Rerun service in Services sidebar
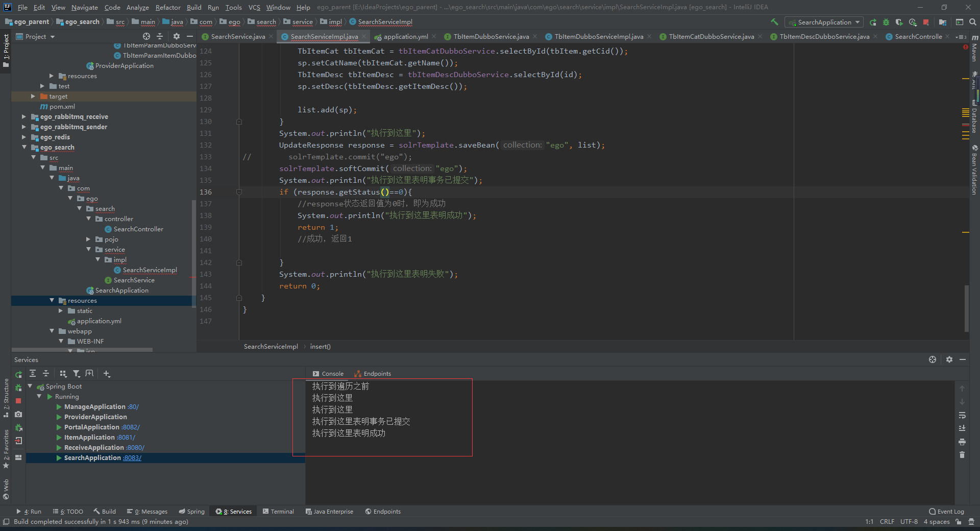The height and width of the screenshot is (531, 980). click(18, 374)
